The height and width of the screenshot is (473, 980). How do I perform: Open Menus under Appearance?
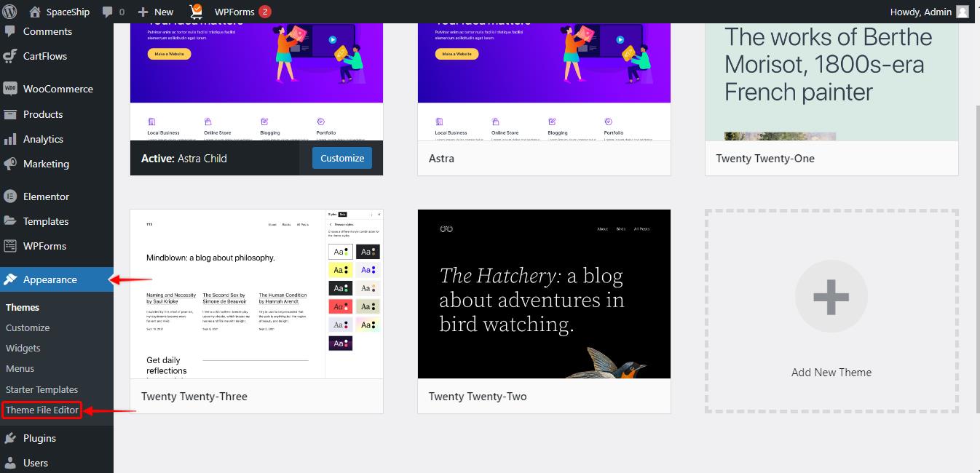click(x=20, y=368)
